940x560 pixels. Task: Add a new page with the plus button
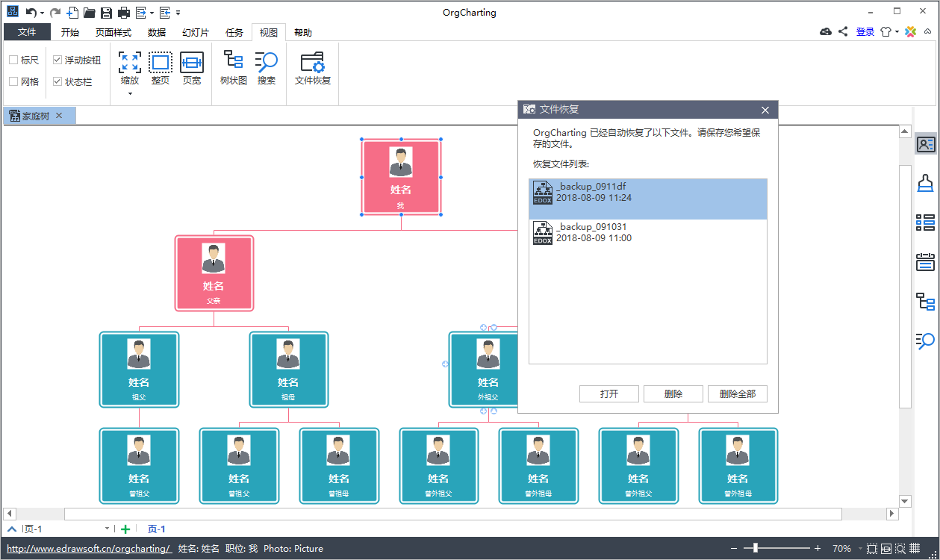point(125,529)
